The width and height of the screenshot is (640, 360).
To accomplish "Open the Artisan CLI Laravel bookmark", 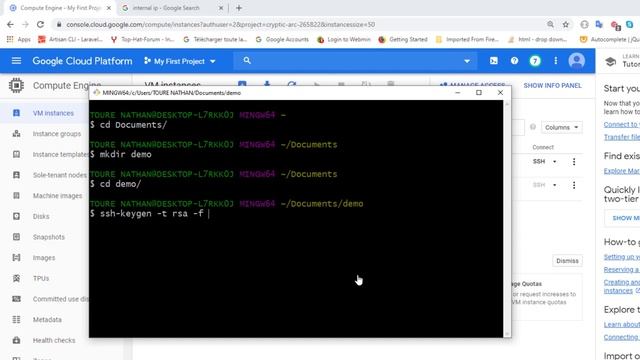I will 71,39.
